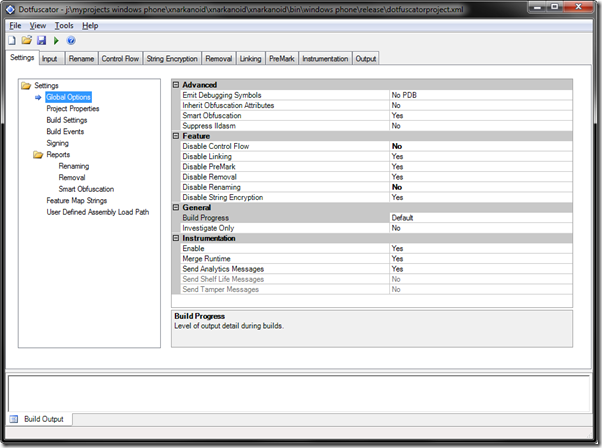The image size is (602, 448).
Task: Select the Settings tab
Action: 22,58
